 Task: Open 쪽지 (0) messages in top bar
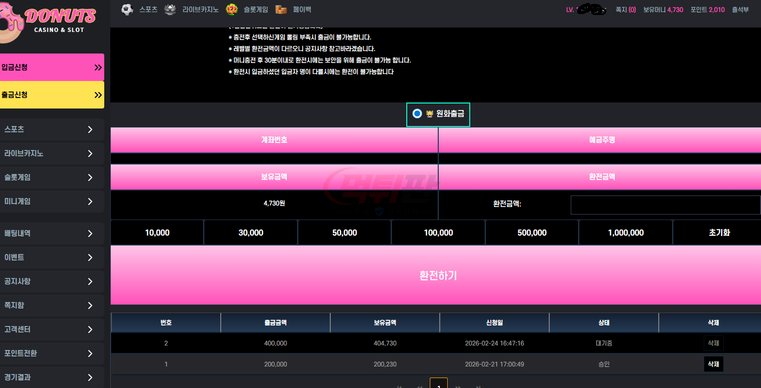(626, 9)
